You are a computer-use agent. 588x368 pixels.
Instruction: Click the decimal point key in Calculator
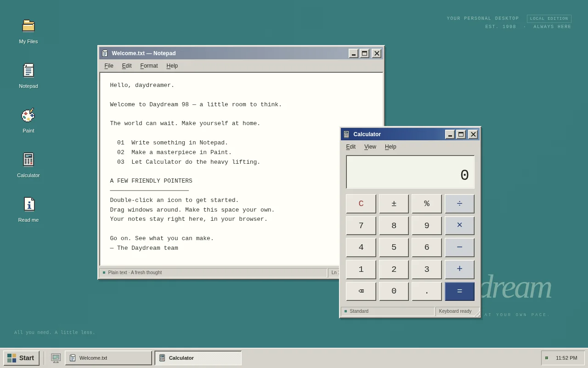click(x=427, y=291)
